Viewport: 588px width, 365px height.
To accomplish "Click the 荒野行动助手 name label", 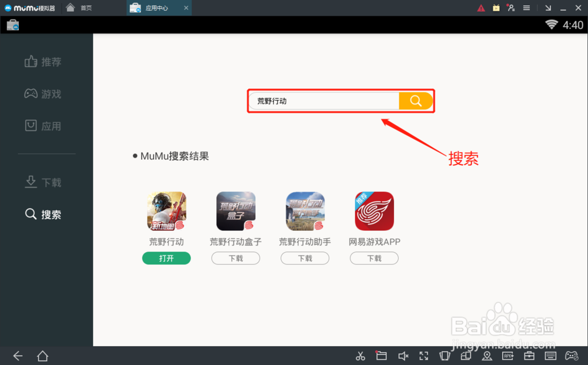I will (x=305, y=242).
